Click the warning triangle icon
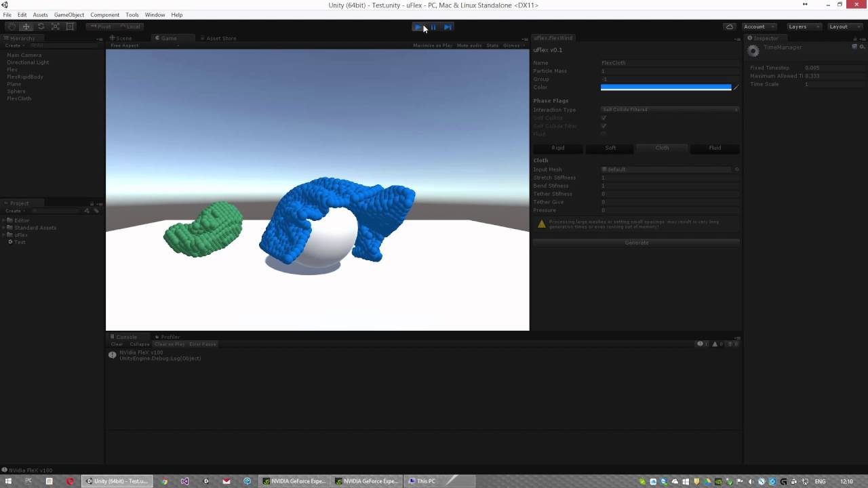Image resolution: width=868 pixels, height=488 pixels. click(541, 224)
